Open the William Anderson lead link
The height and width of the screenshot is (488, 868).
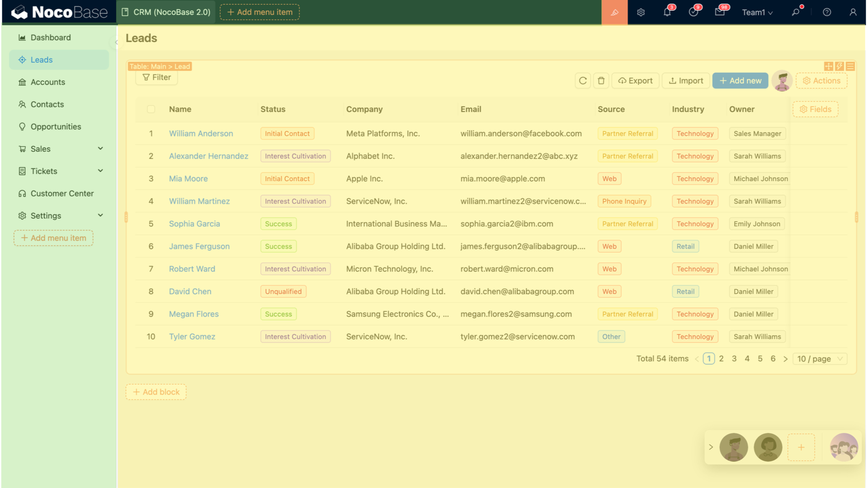tap(201, 133)
